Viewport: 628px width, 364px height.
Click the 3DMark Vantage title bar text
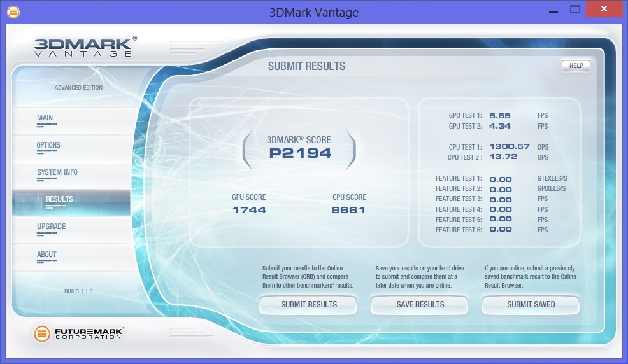(313, 12)
